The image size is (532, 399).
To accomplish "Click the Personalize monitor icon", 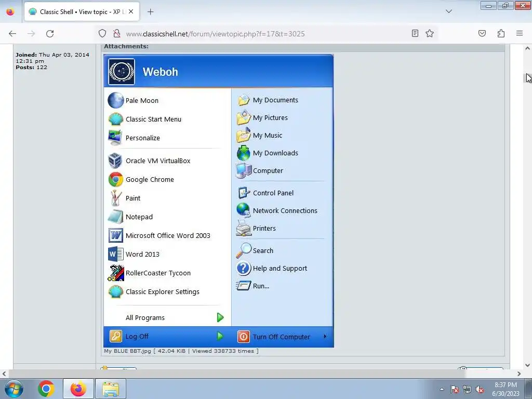I will coord(115,138).
